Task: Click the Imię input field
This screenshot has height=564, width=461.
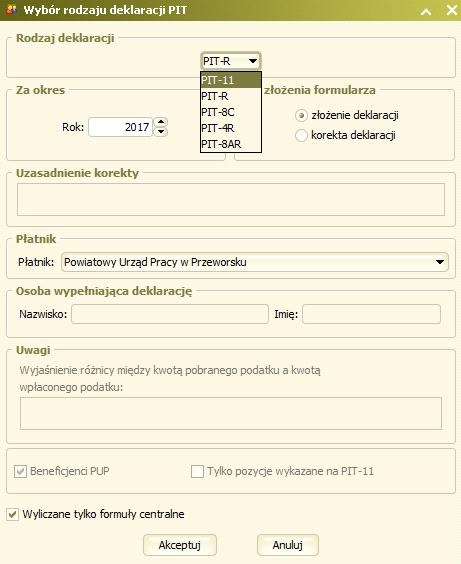Action: pyautogui.click(x=371, y=314)
